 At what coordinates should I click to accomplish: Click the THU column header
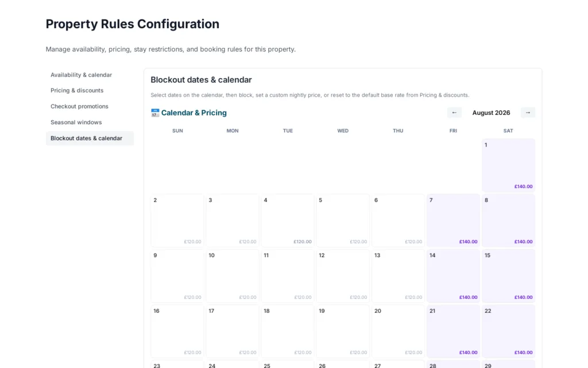398,131
